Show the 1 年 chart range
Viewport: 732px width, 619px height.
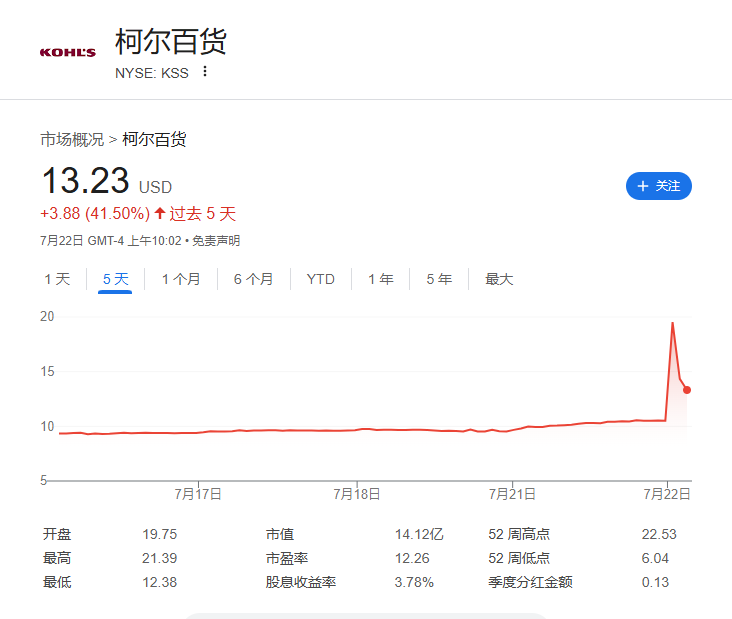[x=380, y=279]
